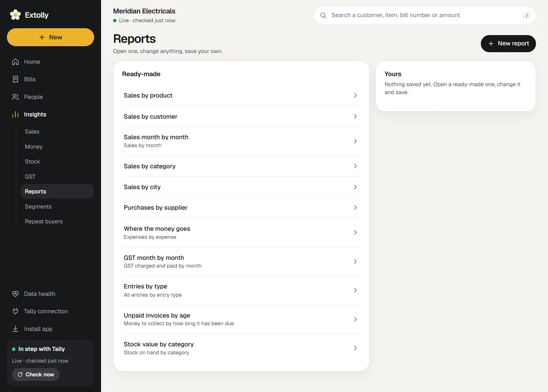The width and height of the screenshot is (548, 392).
Task: Click the yellow New button
Action: (x=51, y=37)
